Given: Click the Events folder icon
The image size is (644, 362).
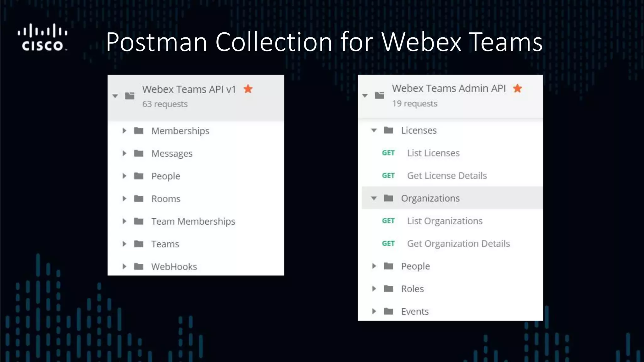Looking at the screenshot, I should [x=389, y=311].
